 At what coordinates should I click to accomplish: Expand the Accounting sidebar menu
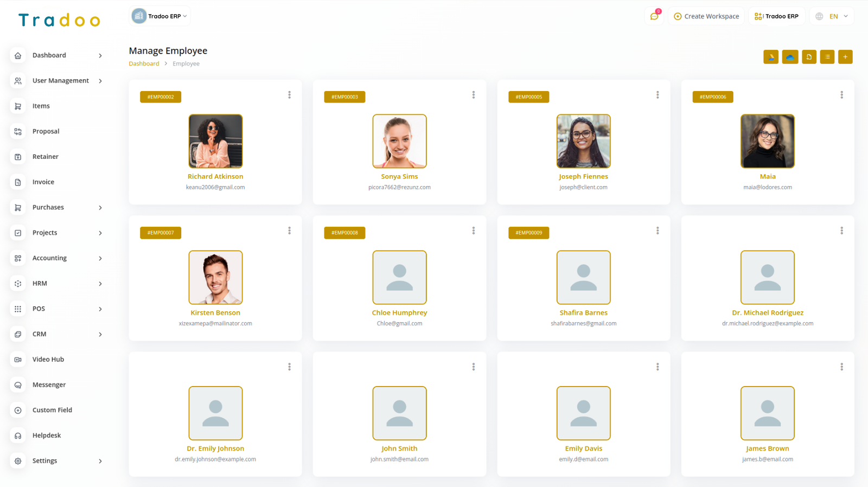pyautogui.click(x=56, y=258)
